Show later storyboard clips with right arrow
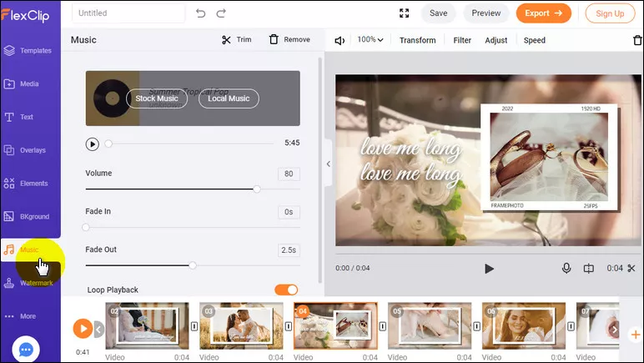 (615, 330)
